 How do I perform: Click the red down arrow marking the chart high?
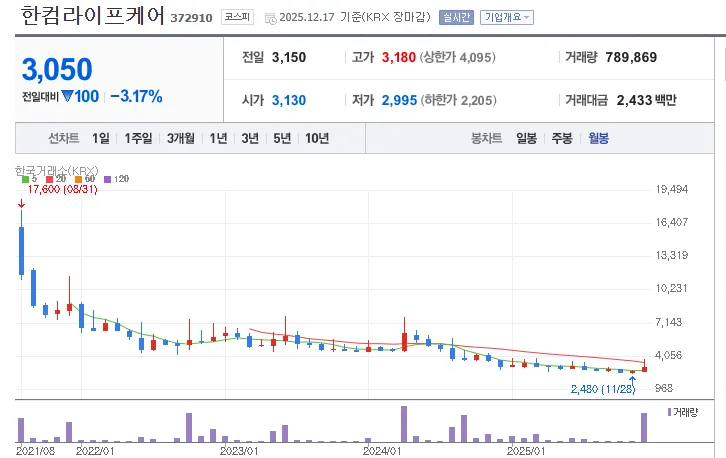click(21, 204)
